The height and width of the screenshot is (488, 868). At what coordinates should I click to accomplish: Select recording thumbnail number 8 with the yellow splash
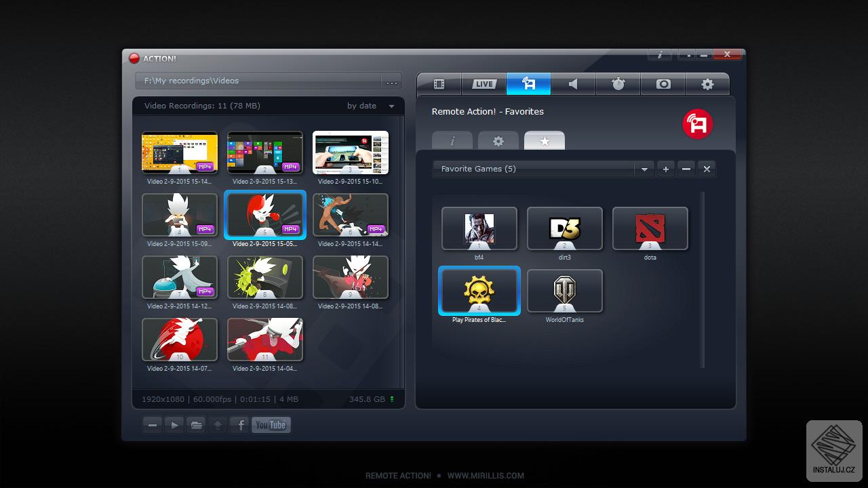coord(265,277)
